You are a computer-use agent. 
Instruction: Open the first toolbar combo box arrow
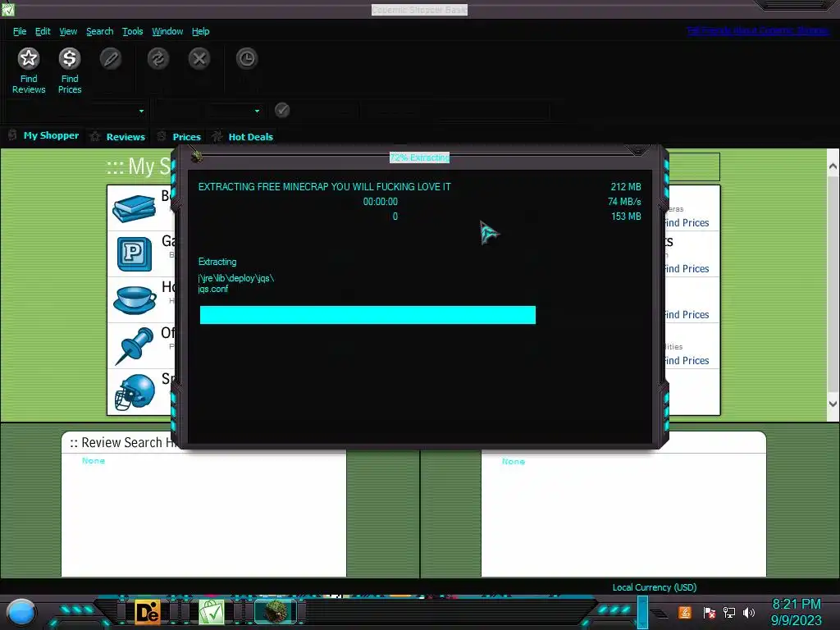coord(141,111)
